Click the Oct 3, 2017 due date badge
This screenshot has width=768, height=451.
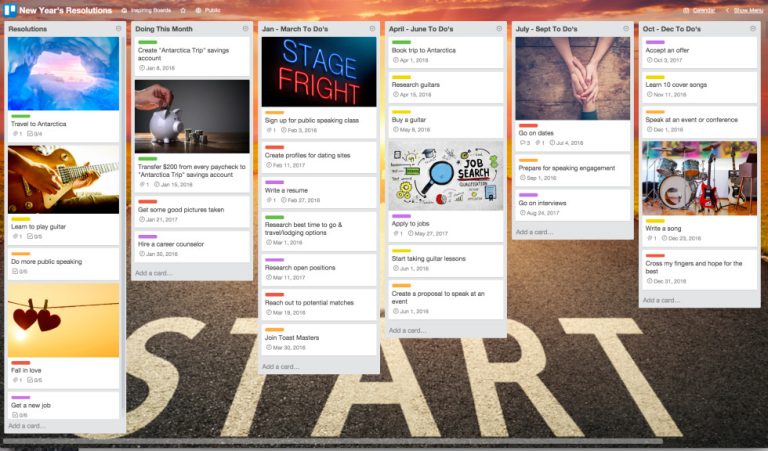pos(664,60)
